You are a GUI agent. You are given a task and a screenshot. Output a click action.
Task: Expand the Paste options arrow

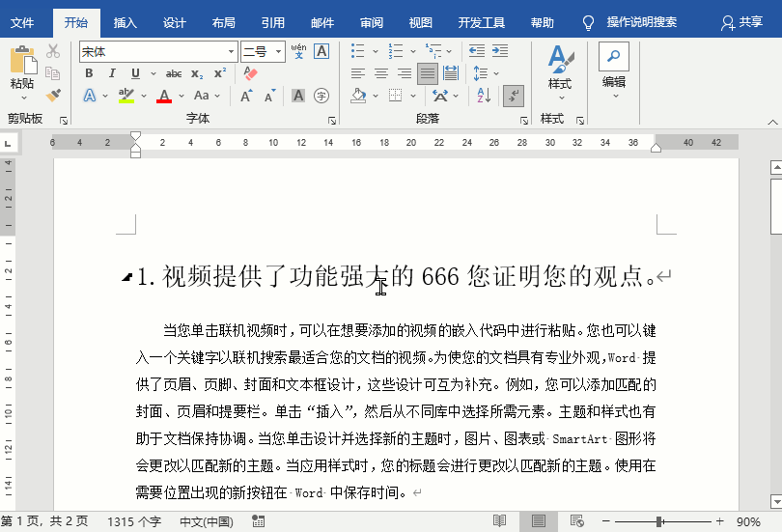pyautogui.click(x=23, y=98)
